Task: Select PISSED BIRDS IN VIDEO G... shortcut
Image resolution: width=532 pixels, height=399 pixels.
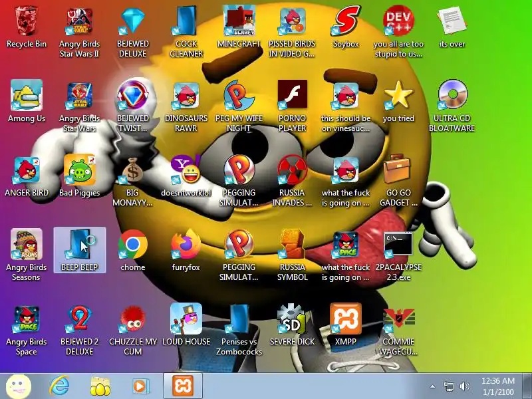Action: (292, 33)
